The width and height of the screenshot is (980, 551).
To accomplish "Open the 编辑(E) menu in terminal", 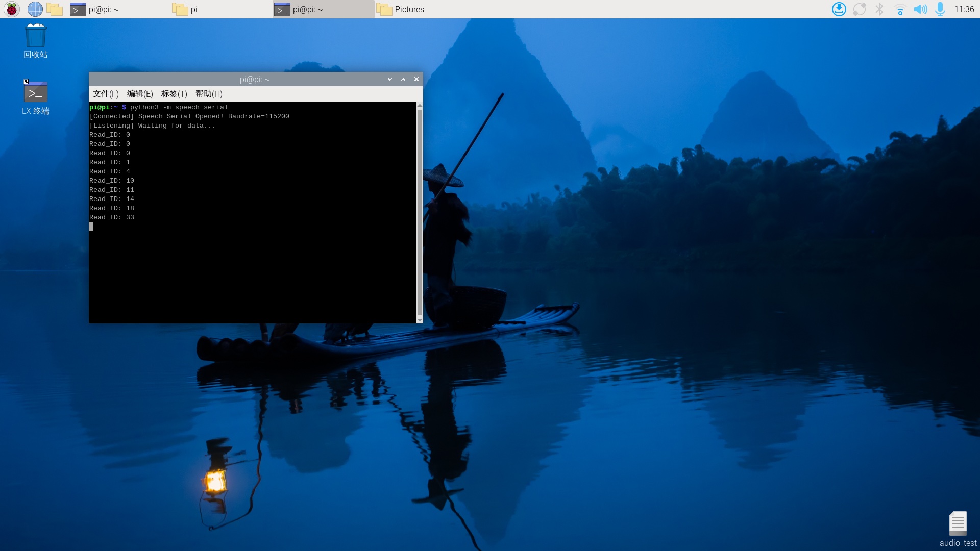I will click(x=140, y=94).
